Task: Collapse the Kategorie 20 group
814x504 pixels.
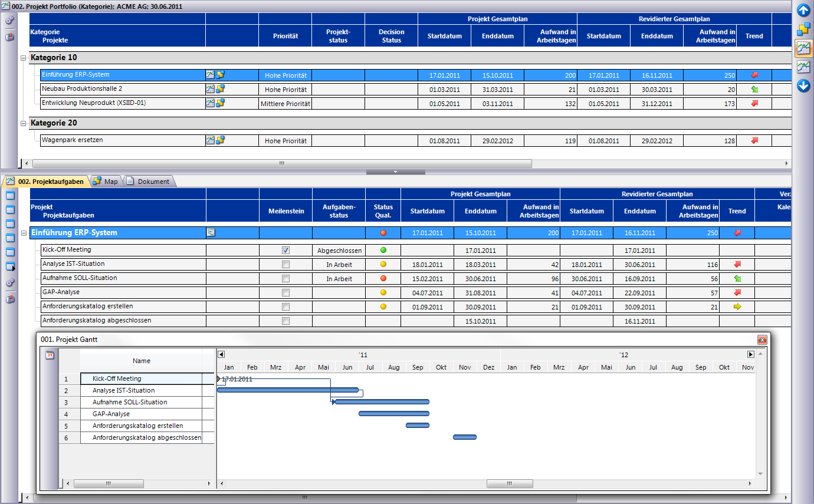Action: pos(23,124)
